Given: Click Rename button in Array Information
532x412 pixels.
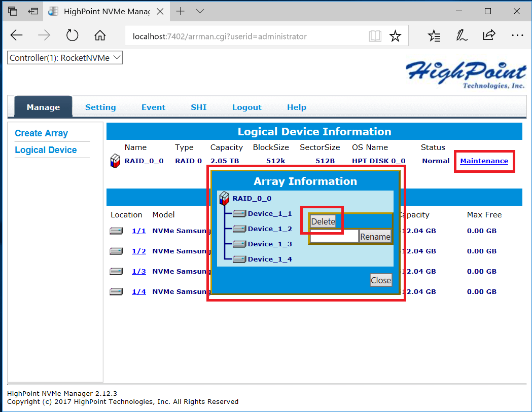Looking at the screenshot, I should [375, 236].
